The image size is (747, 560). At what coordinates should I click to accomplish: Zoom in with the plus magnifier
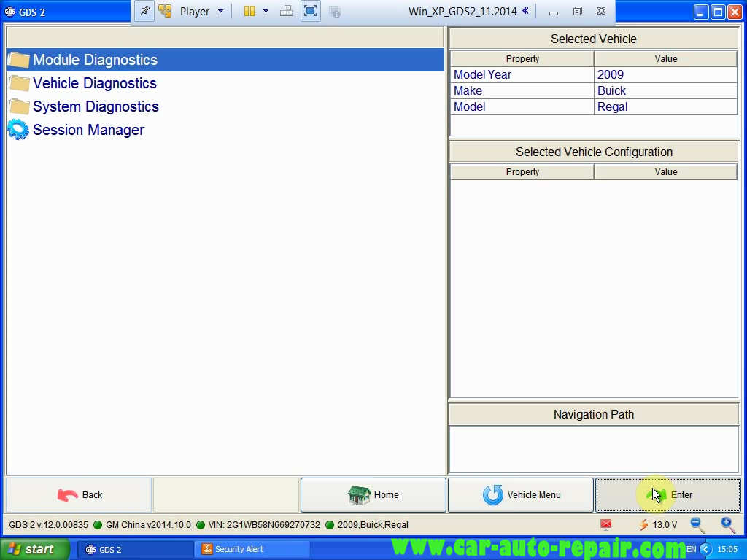728,525
